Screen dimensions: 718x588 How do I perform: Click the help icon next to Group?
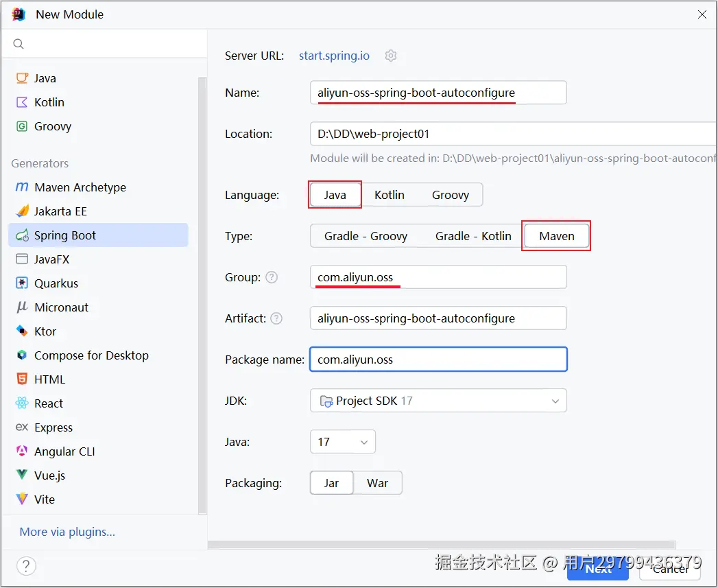[272, 277]
